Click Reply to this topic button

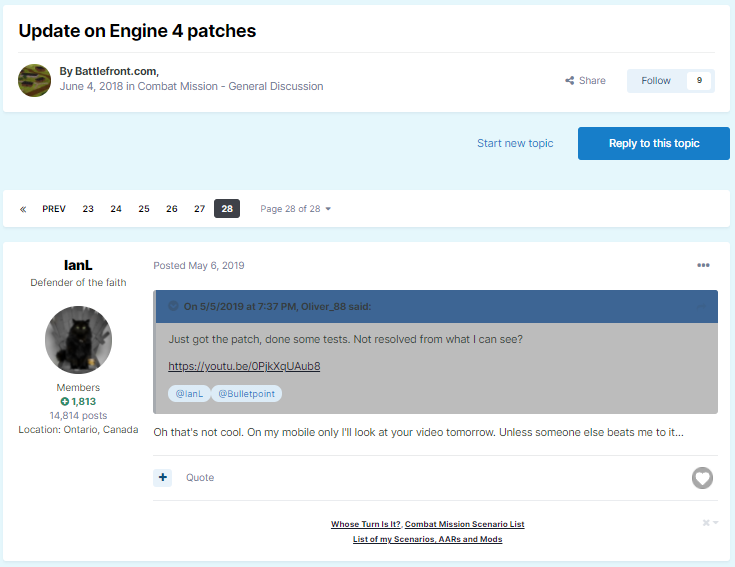[654, 143]
